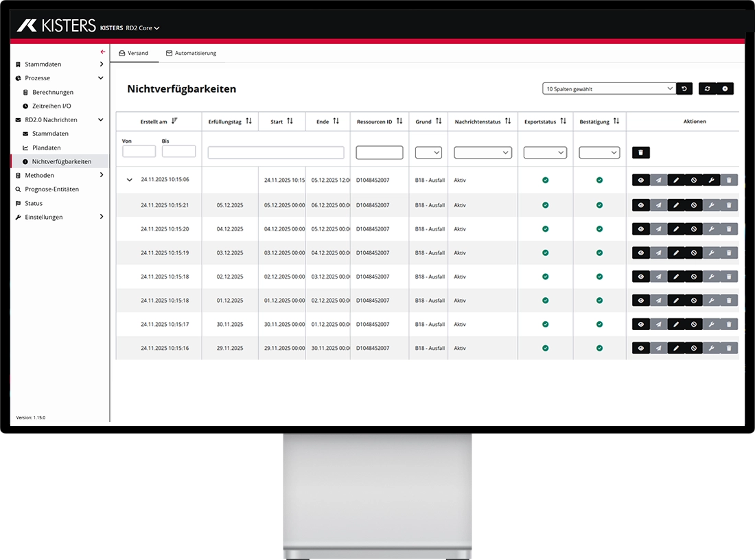
Task: Open the '10 Spalten gewählt' column dropdown
Action: tap(609, 89)
